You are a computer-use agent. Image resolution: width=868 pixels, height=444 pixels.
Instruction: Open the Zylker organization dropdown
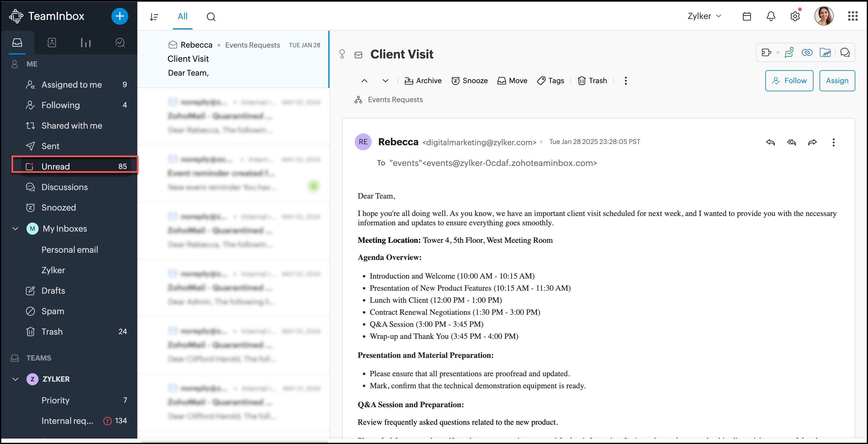704,16
